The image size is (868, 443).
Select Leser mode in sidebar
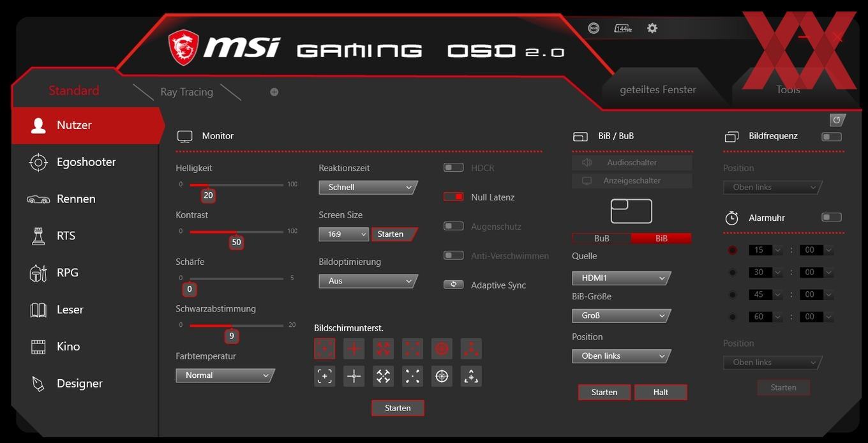click(85, 310)
